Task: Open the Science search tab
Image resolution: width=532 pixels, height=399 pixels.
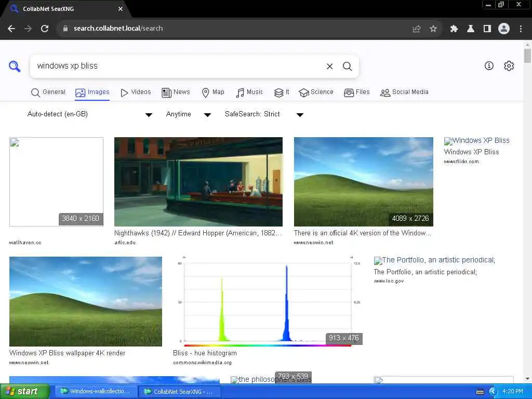Action: click(x=316, y=92)
